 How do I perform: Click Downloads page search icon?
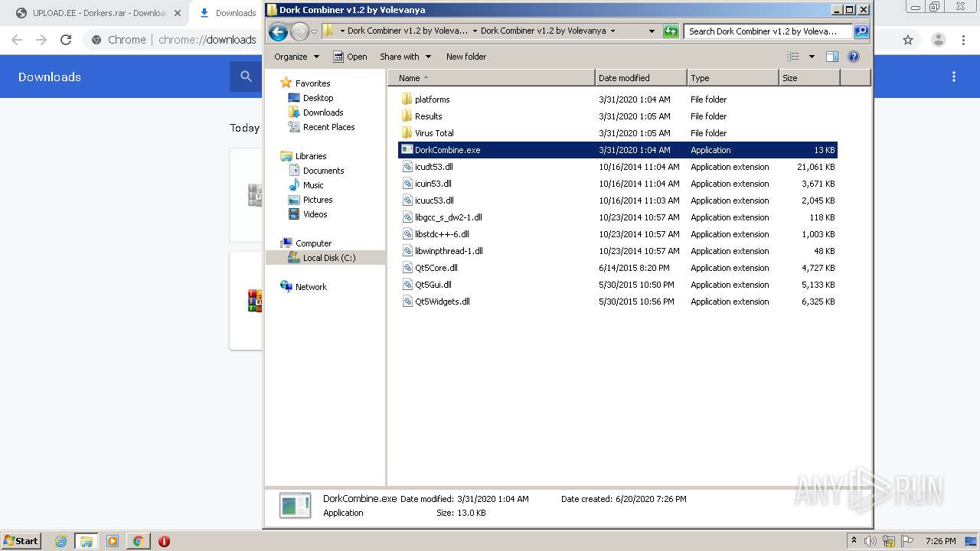[246, 77]
